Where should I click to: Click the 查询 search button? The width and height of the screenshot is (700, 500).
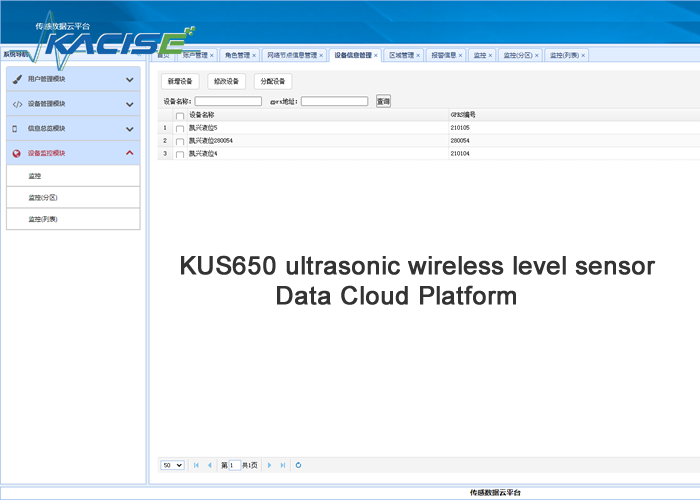383,101
